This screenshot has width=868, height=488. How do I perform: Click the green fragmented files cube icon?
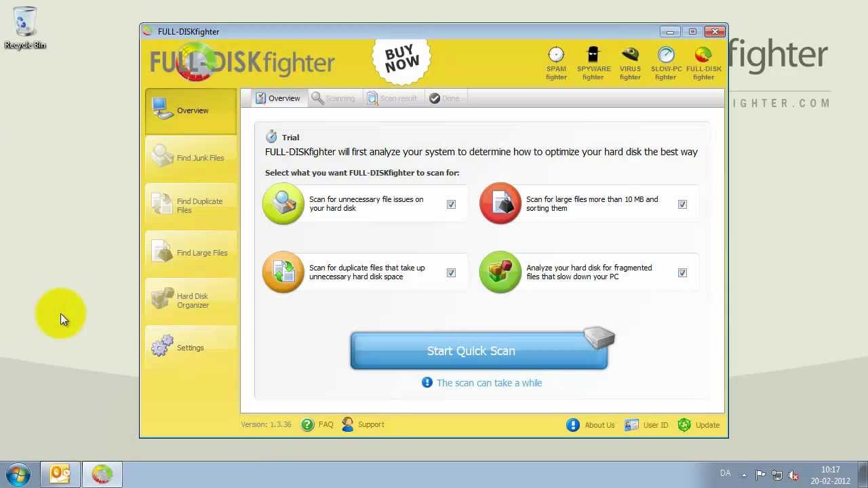[x=500, y=272]
